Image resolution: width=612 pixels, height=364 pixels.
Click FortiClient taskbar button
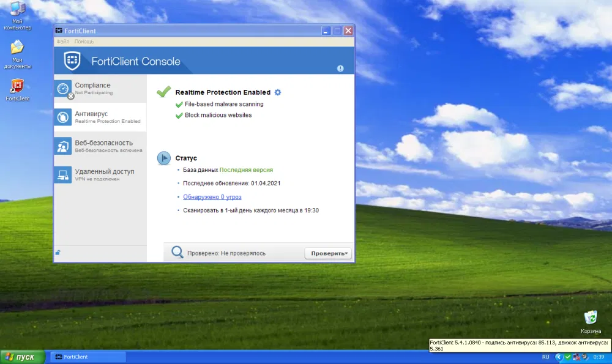pos(88,357)
